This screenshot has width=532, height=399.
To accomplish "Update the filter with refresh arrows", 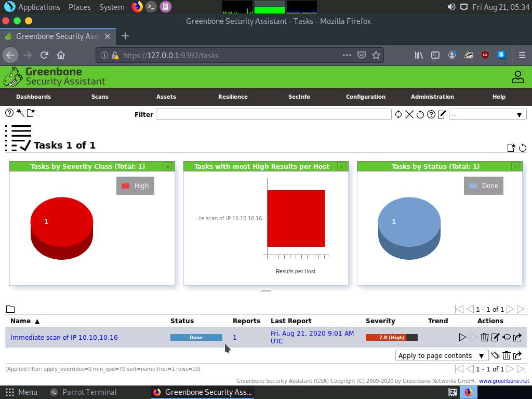I will (398, 115).
